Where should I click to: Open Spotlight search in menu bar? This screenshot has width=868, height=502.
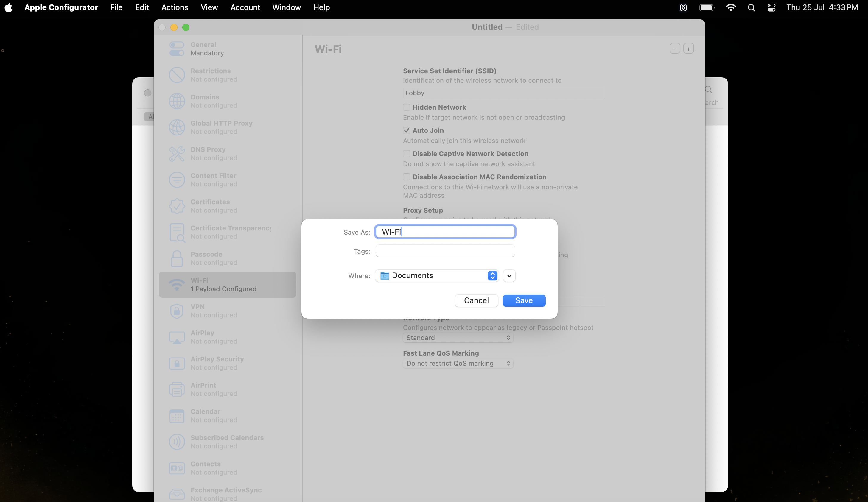[x=751, y=7]
